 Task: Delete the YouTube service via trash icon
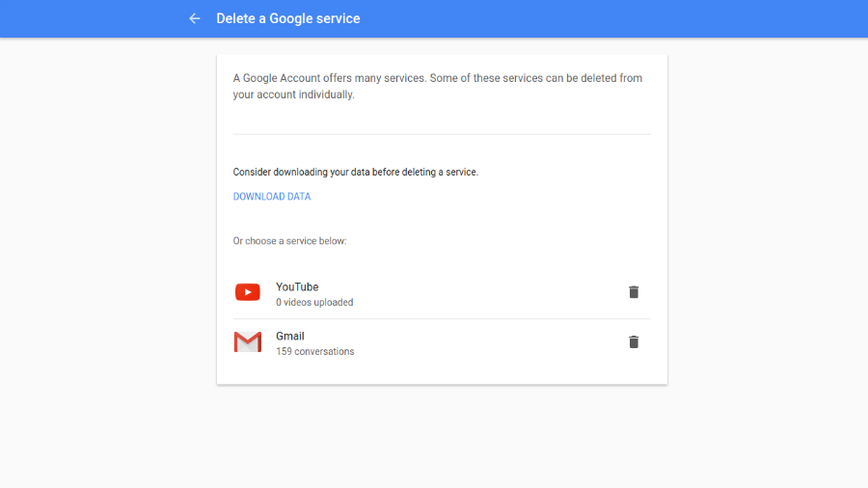tap(634, 292)
